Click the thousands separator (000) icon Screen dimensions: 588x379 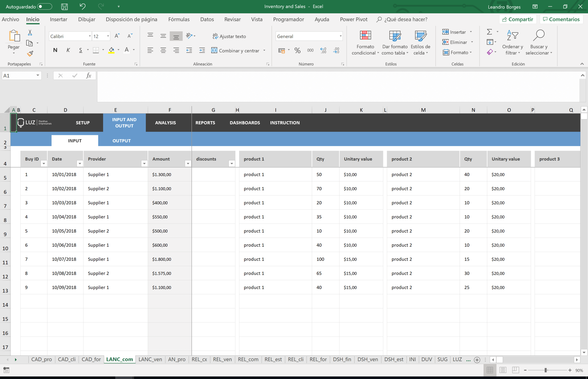coord(310,50)
